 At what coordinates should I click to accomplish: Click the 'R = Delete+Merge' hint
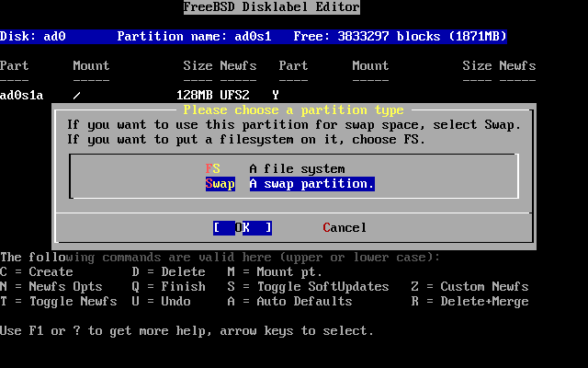pos(469,302)
